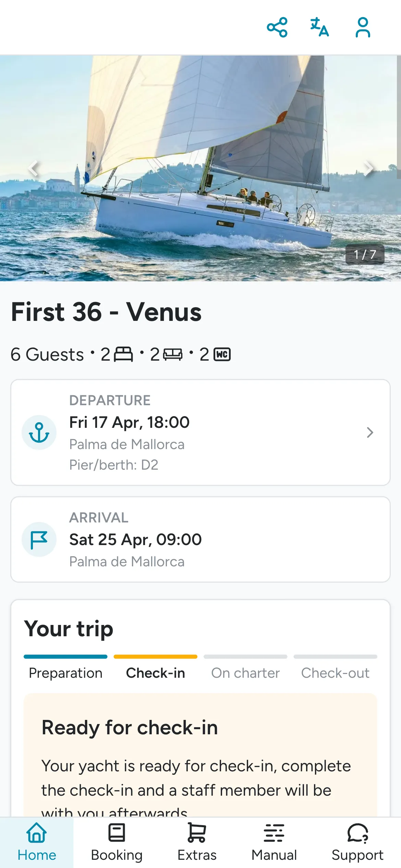Tap the 1 / 7 photo counter badge
401x868 pixels.
(365, 255)
